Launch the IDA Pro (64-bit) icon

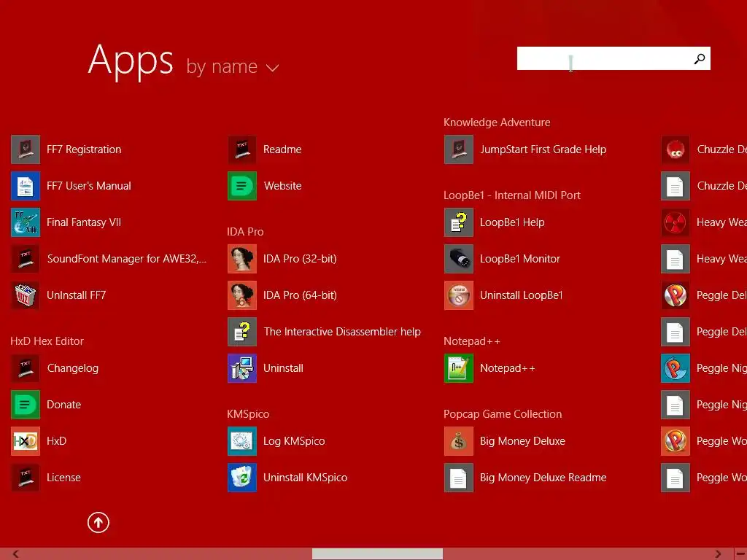(x=242, y=295)
